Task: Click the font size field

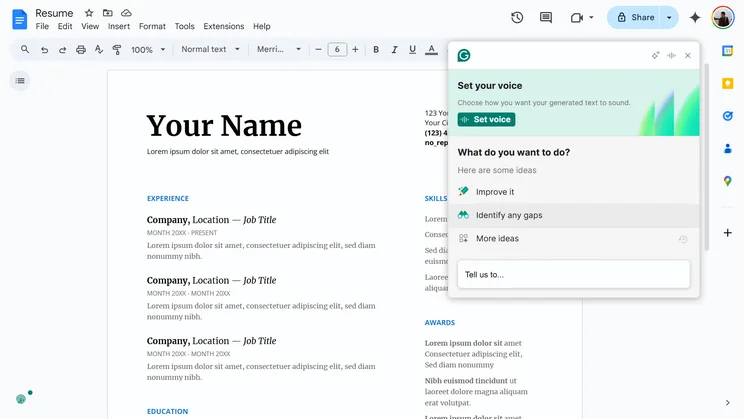Action: click(x=337, y=49)
